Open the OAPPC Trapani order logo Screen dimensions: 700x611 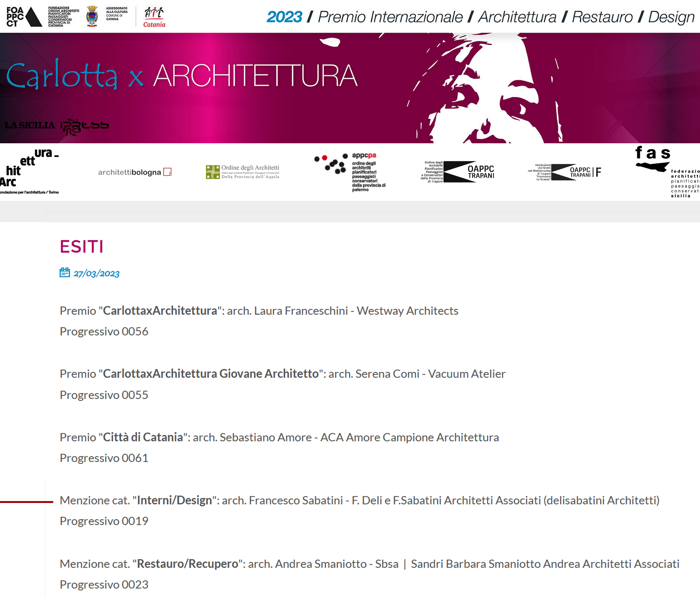[x=458, y=172]
